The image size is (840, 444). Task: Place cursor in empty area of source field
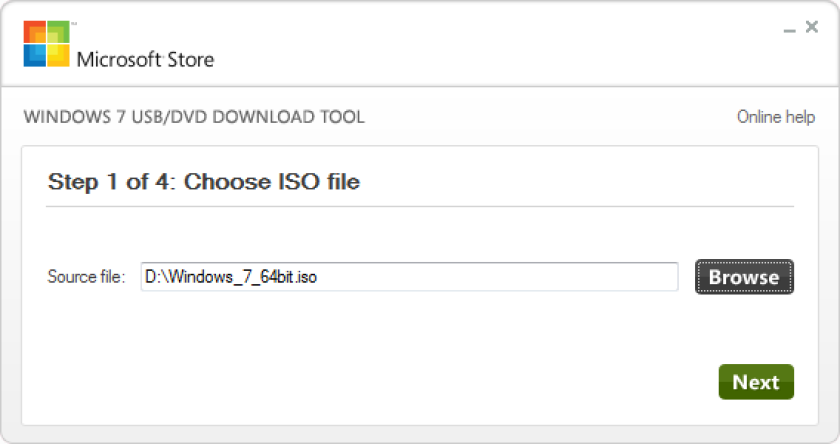tap(498, 277)
